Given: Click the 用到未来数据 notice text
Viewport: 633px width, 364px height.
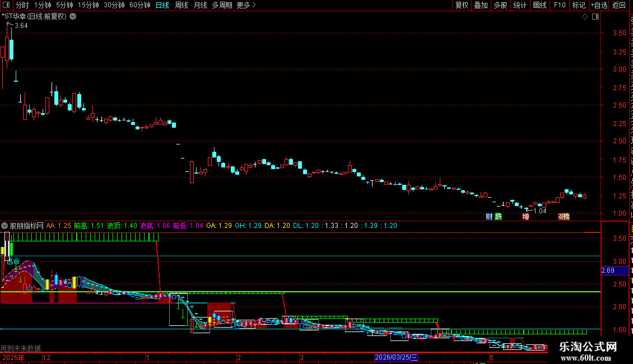Looking at the screenshot, I should (21, 348).
